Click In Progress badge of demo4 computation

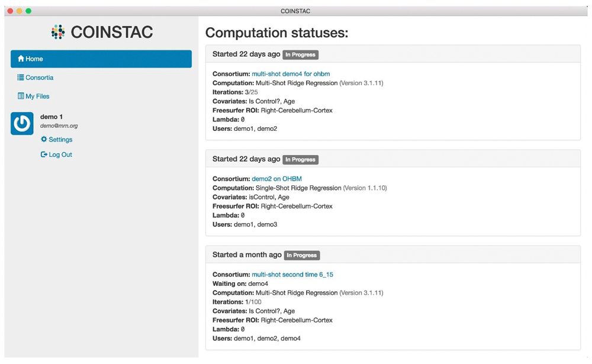[x=301, y=55]
